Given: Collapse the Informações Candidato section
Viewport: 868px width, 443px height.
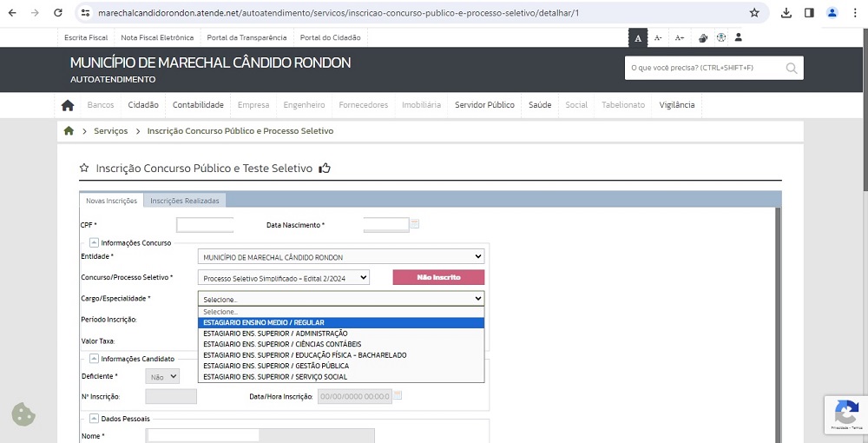Looking at the screenshot, I should 94,359.
